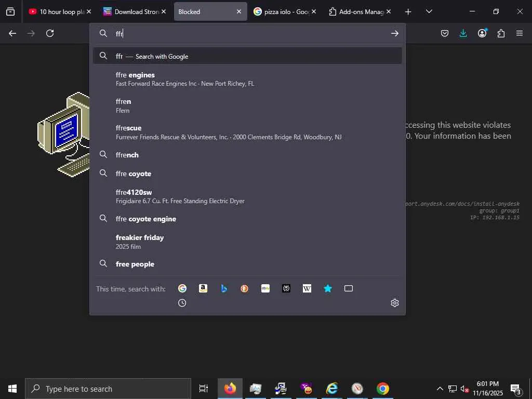Open the Firefox account icon
532x399 pixels.
pos(482,33)
